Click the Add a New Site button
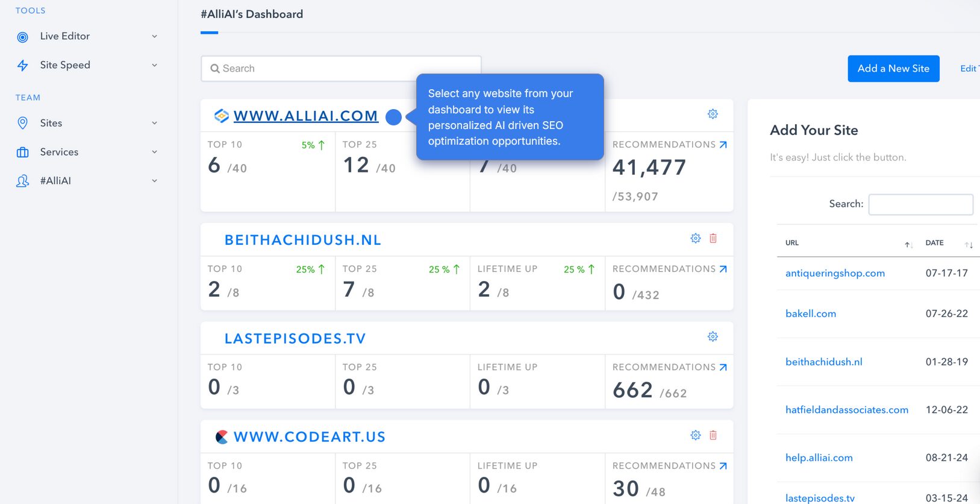 (893, 69)
